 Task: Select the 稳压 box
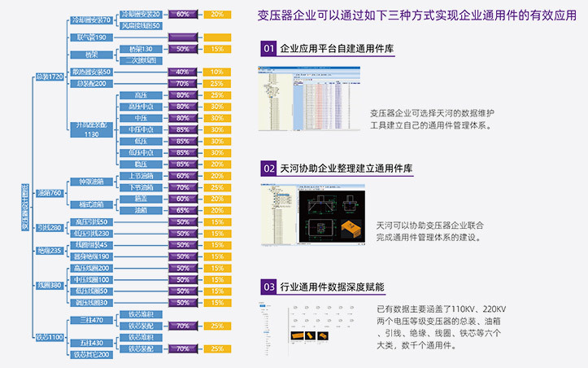pyautogui.click(x=141, y=164)
